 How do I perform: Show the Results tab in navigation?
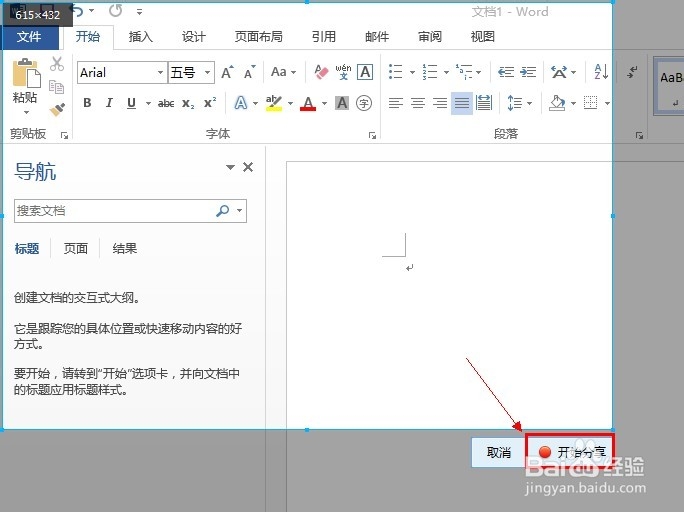125,249
